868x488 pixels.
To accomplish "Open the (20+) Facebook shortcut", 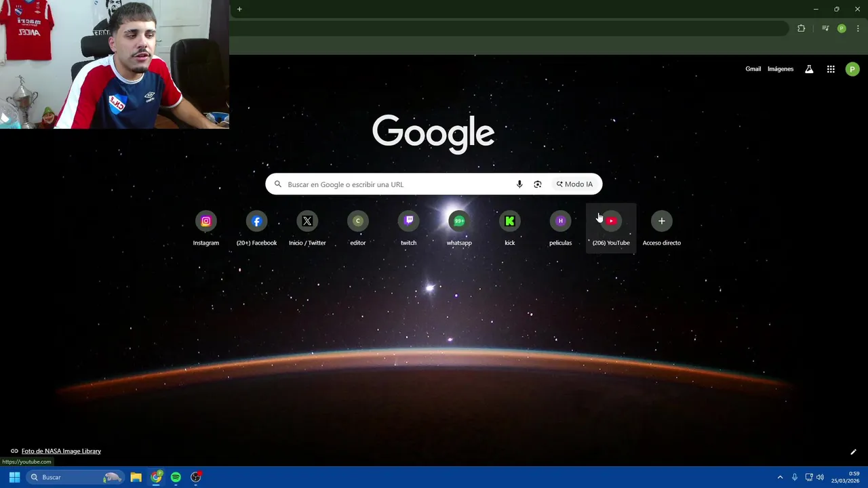I will click(x=256, y=228).
